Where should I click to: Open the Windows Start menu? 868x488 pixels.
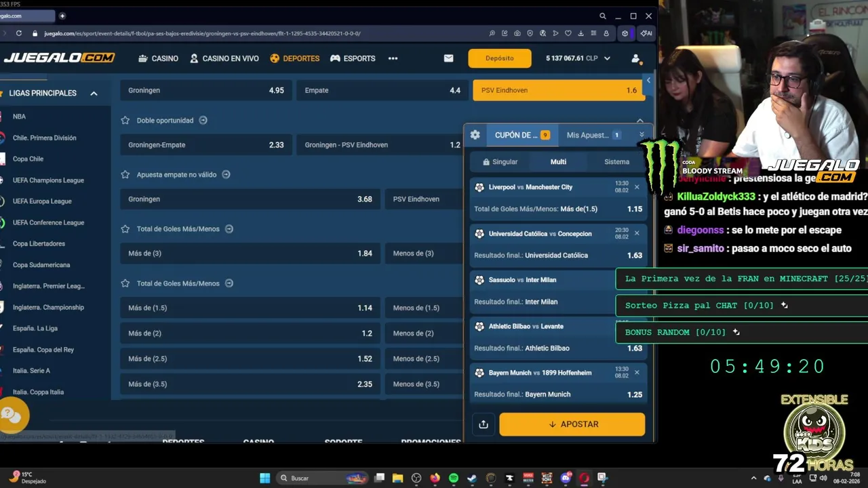click(x=264, y=478)
